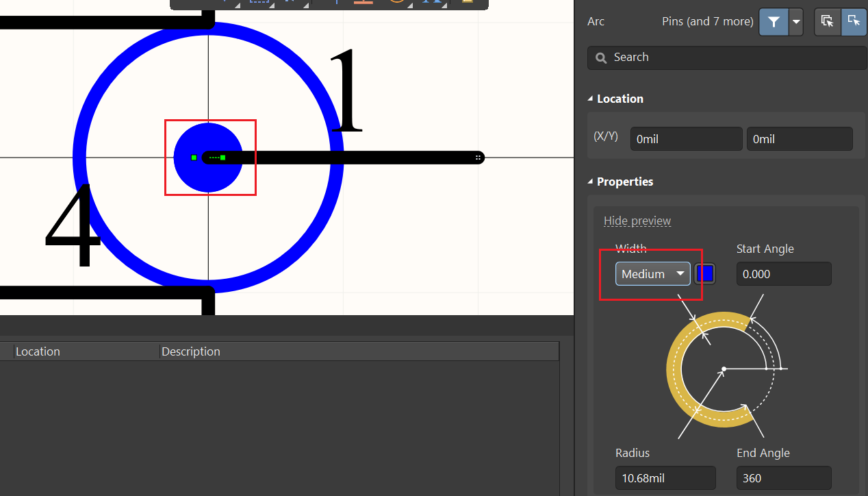868x496 pixels.
Task: Click the End Angle field showing 360
Action: (x=784, y=478)
